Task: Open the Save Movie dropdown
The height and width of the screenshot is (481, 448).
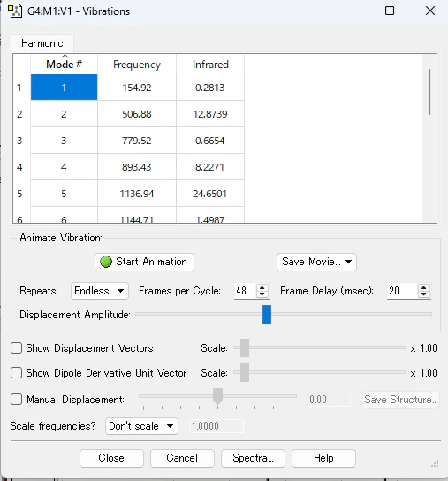Action: [316, 262]
